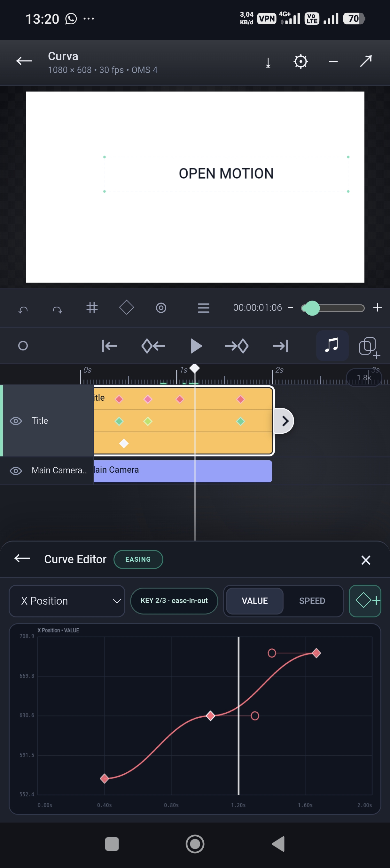Tap the circle record icon
This screenshot has height=868, width=390.
pyautogui.click(x=23, y=346)
